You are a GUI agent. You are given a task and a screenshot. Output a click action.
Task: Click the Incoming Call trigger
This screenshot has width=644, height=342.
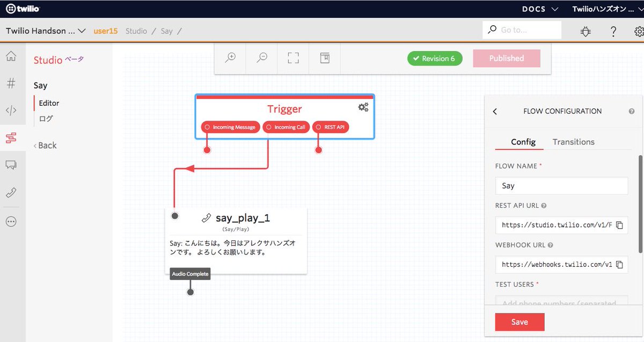pos(287,127)
